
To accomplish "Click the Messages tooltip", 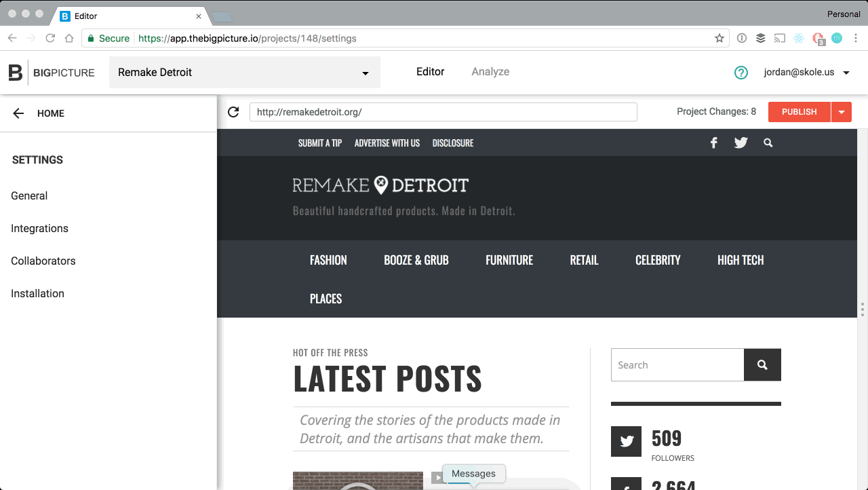I will 473,474.
